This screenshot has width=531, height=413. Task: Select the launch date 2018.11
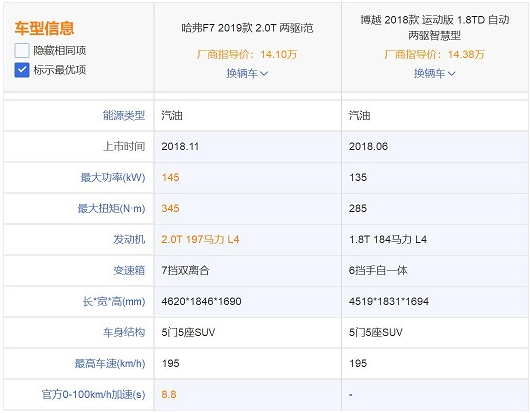[x=180, y=146]
